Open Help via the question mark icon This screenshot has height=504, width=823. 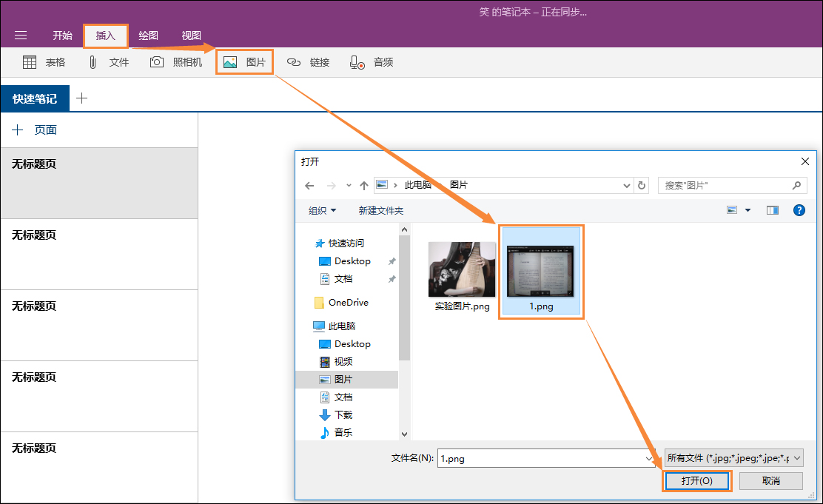point(799,209)
